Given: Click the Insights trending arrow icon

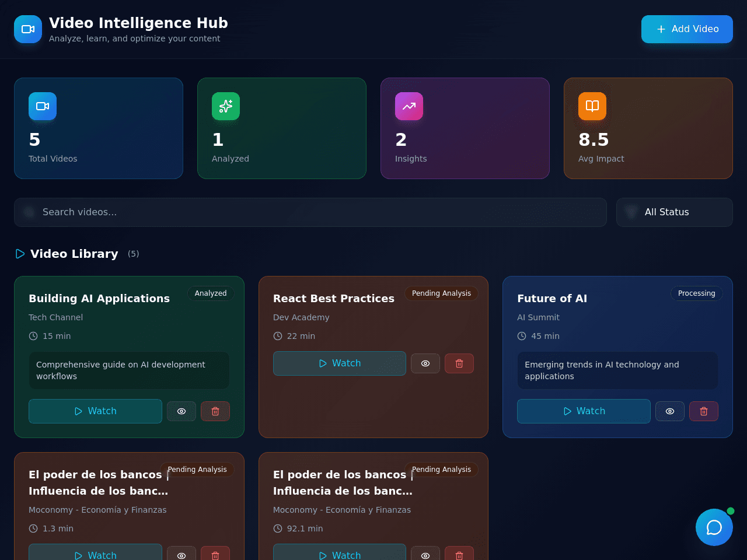Looking at the screenshot, I should point(409,106).
